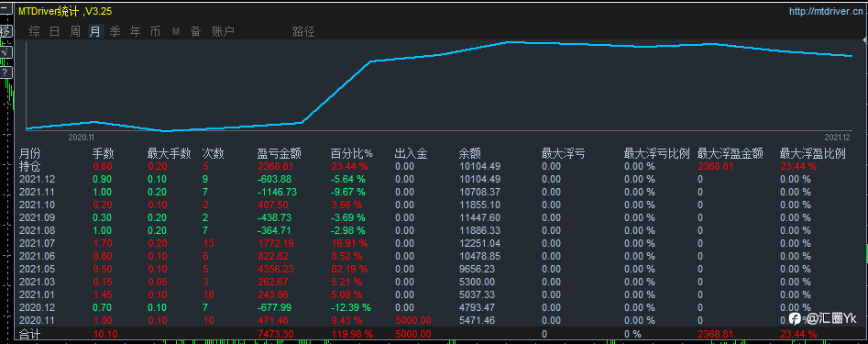868x344 pixels.
Task: Click the 合计 totals row label
Action: (x=29, y=334)
